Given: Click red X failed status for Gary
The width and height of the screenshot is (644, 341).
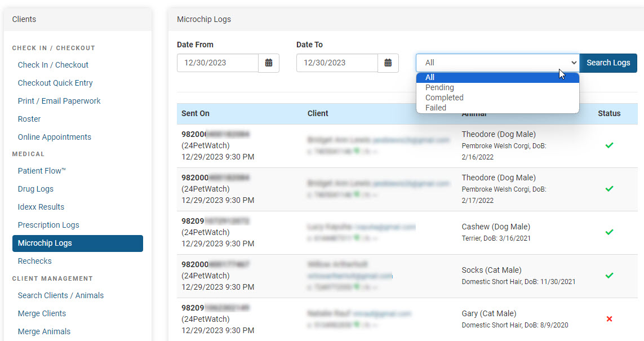Looking at the screenshot, I should click(x=609, y=319).
